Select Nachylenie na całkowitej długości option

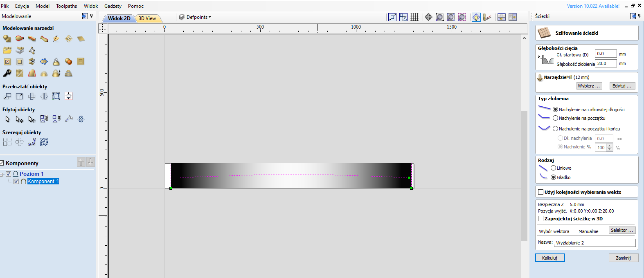(x=555, y=110)
